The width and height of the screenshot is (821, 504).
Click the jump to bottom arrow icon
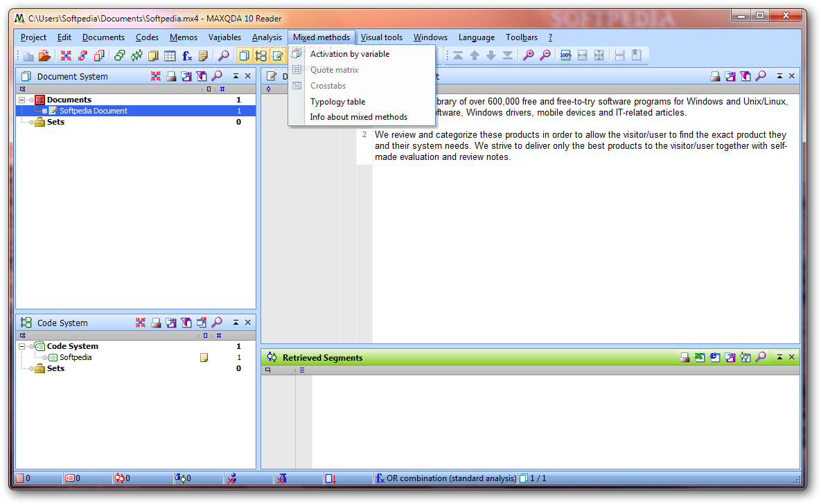tap(508, 55)
